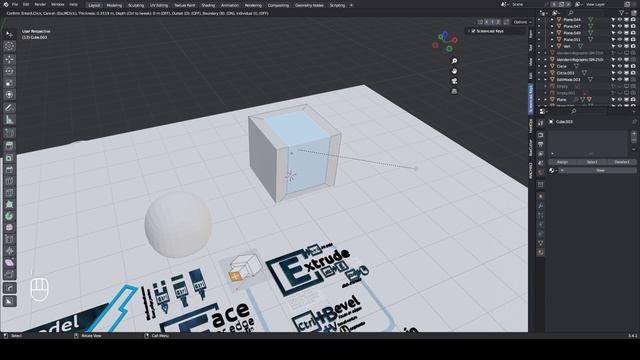Screen dimensions: 640x360
Task: Select the Transform tool
Action: tap(9, 95)
